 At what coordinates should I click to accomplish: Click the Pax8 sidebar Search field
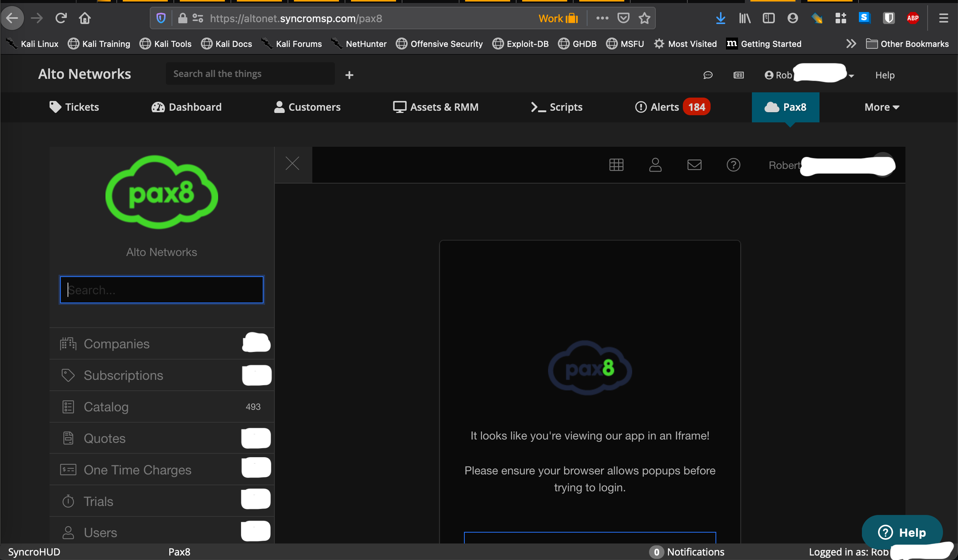(161, 290)
